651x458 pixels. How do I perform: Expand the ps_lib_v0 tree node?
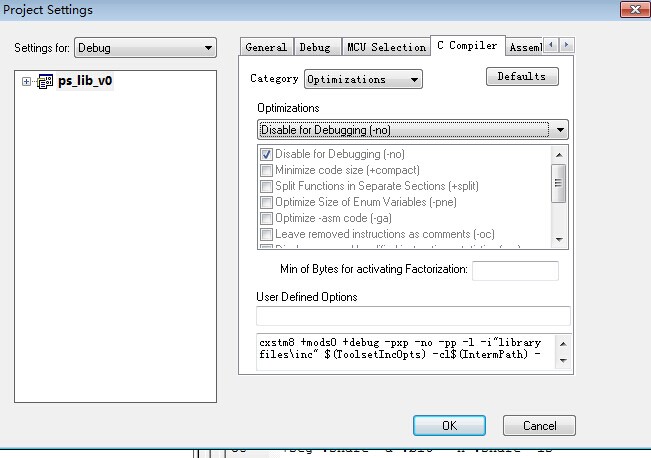coord(26,82)
